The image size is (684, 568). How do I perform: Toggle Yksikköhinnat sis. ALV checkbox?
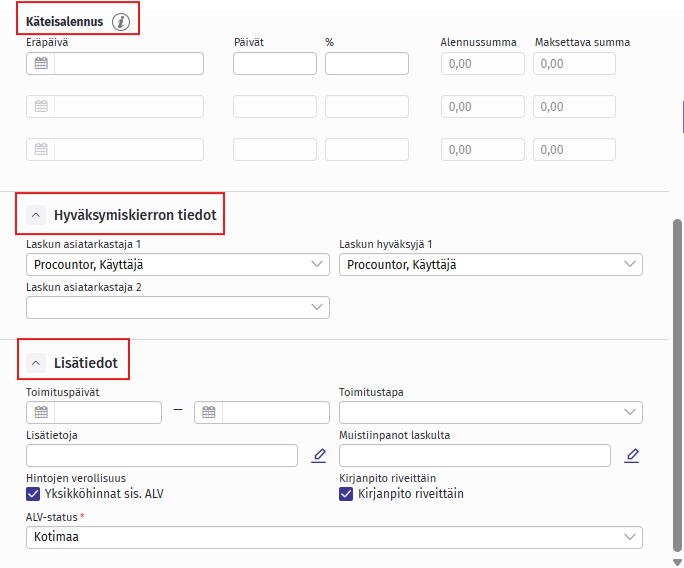(34, 494)
